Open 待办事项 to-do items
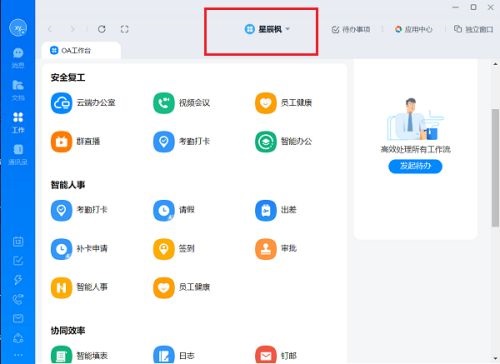The image size is (500, 364). point(351,30)
